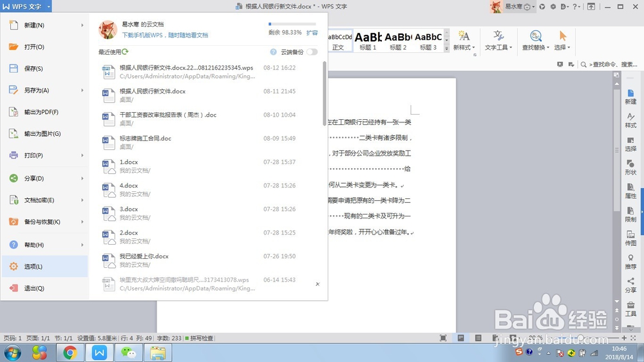Open the 查找替换 tool
Image resolution: width=644 pixels, height=362 pixels.
536,41
